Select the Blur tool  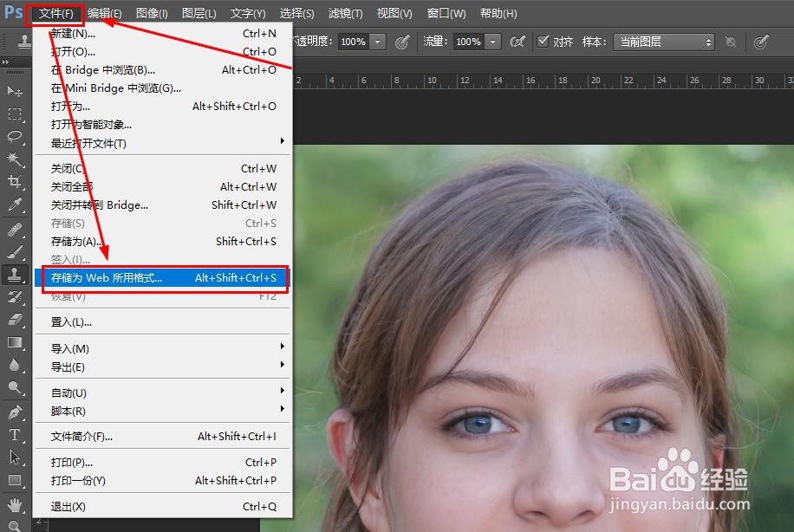[14, 365]
